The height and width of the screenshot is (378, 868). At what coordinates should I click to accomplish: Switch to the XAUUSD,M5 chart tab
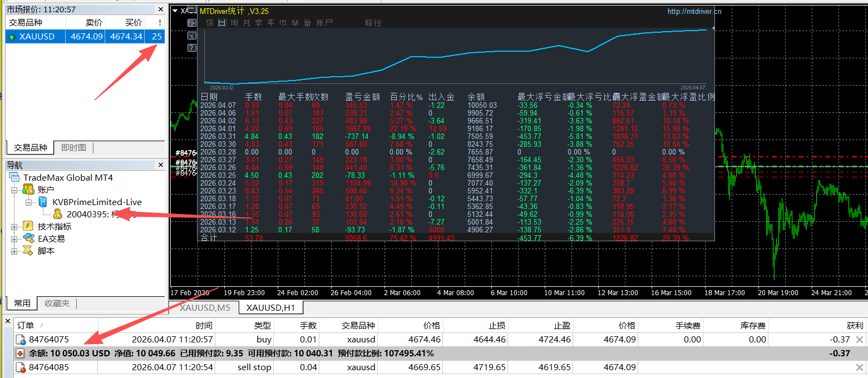click(x=204, y=307)
